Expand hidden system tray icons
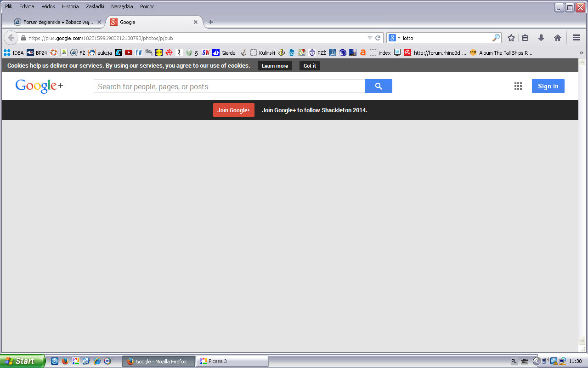588x368 pixels. pyautogui.click(x=536, y=361)
